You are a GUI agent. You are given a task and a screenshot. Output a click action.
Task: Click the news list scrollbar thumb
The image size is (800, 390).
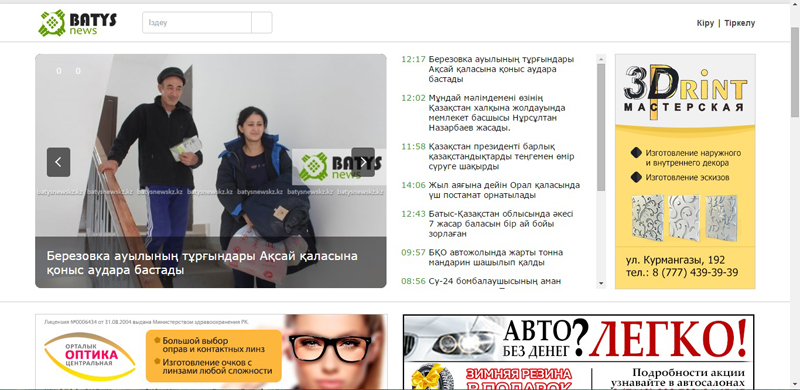(x=601, y=127)
